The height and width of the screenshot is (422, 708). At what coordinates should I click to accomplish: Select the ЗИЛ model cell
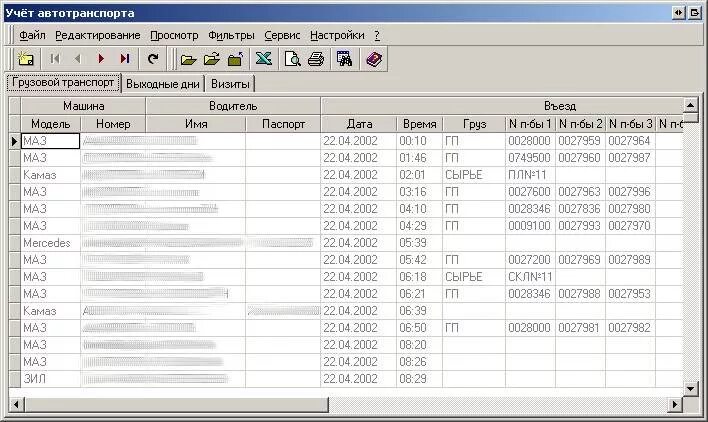(x=51, y=379)
